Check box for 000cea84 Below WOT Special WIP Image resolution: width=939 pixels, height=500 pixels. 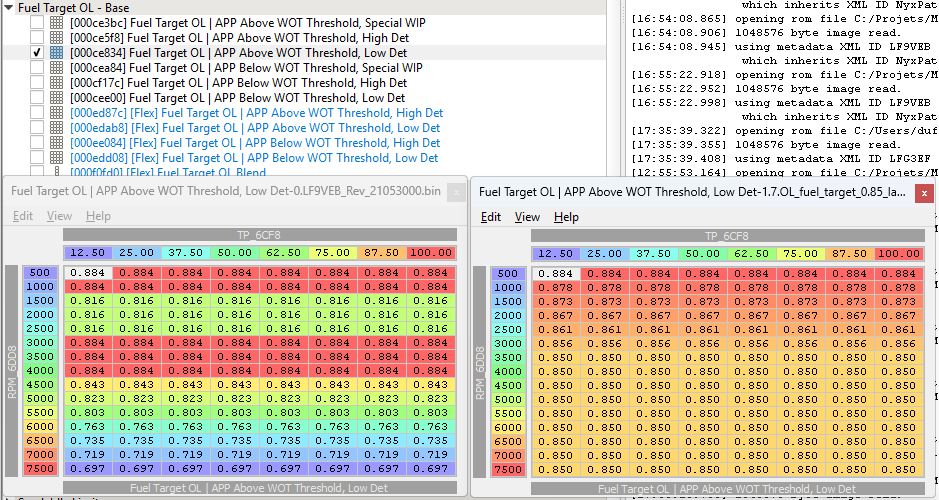[37, 68]
